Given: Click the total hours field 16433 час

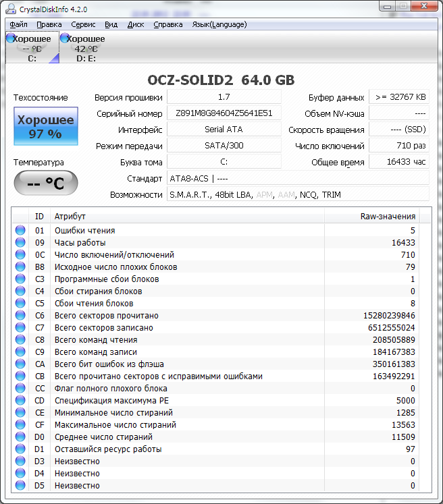Looking at the screenshot, I should [x=399, y=162].
